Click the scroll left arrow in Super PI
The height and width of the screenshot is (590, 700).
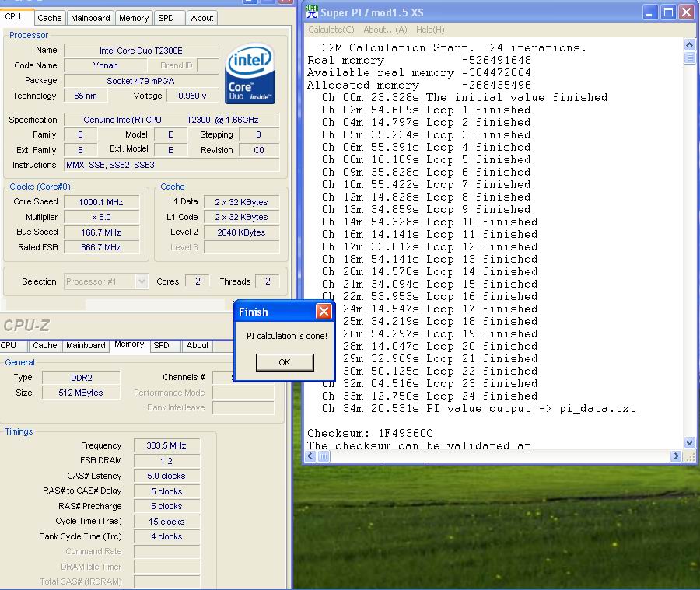click(311, 456)
